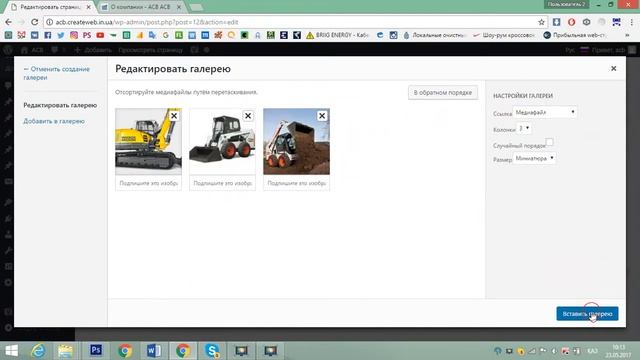Click 'Отменить создание галереи' link
This screenshot has height=360, width=640.
(56, 73)
